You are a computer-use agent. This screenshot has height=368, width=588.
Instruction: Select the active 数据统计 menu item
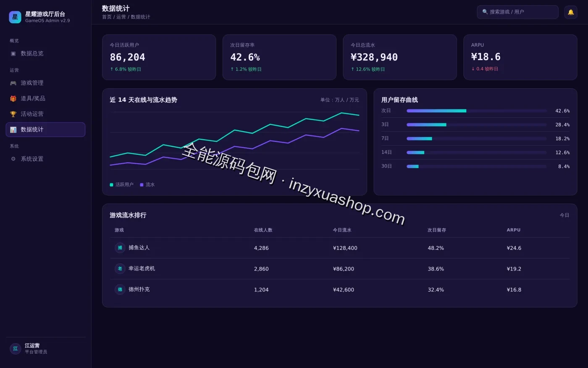pos(45,130)
